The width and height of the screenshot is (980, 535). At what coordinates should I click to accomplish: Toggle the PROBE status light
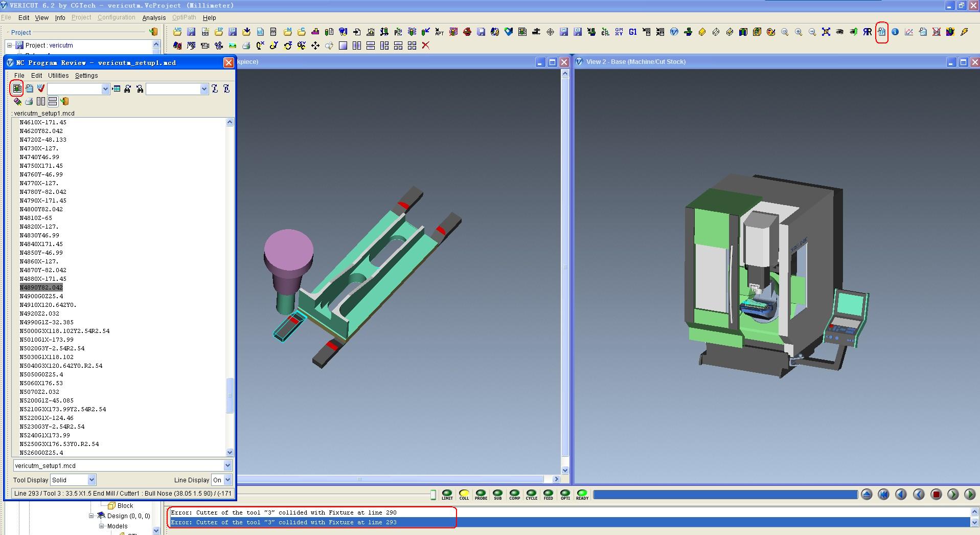(481, 495)
